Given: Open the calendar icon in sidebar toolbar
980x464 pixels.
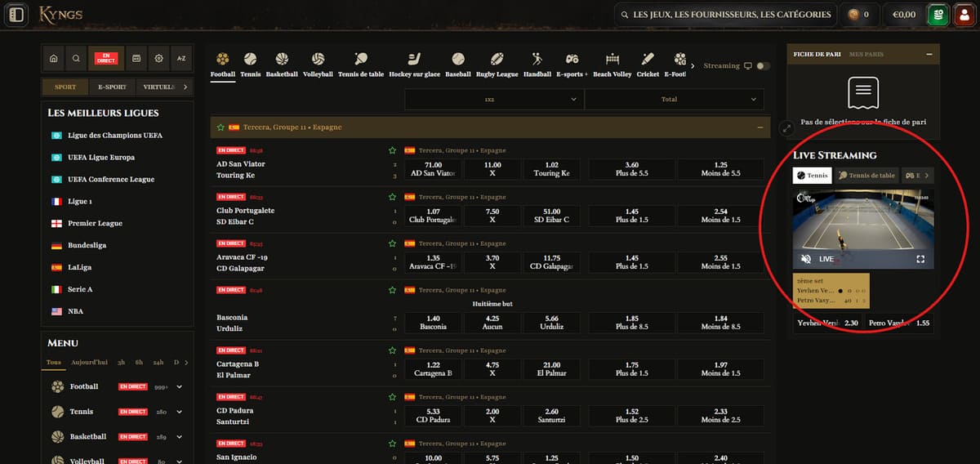Looking at the screenshot, I should (x=136, y=58).
